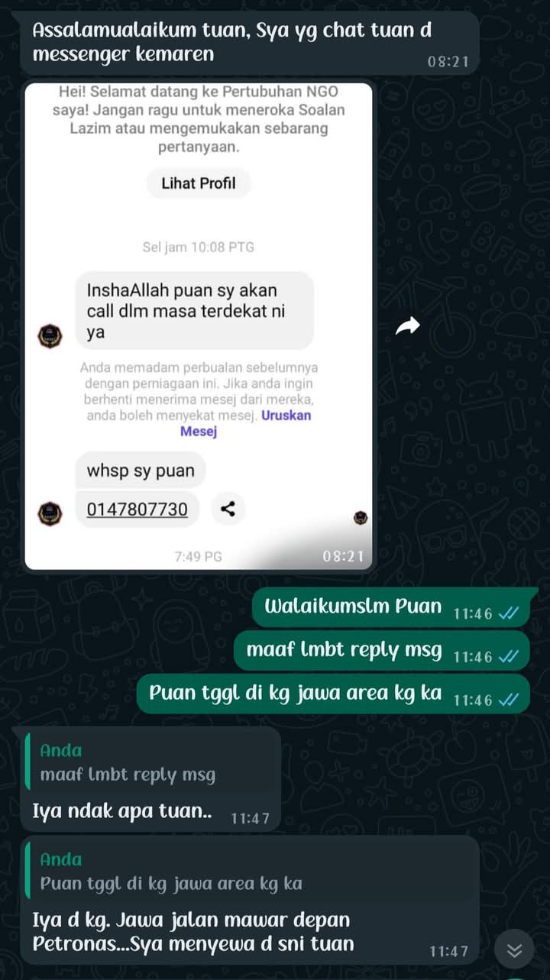
Task: Tap the NGO avatar beside the InshaAllah message
Action: 50,335
